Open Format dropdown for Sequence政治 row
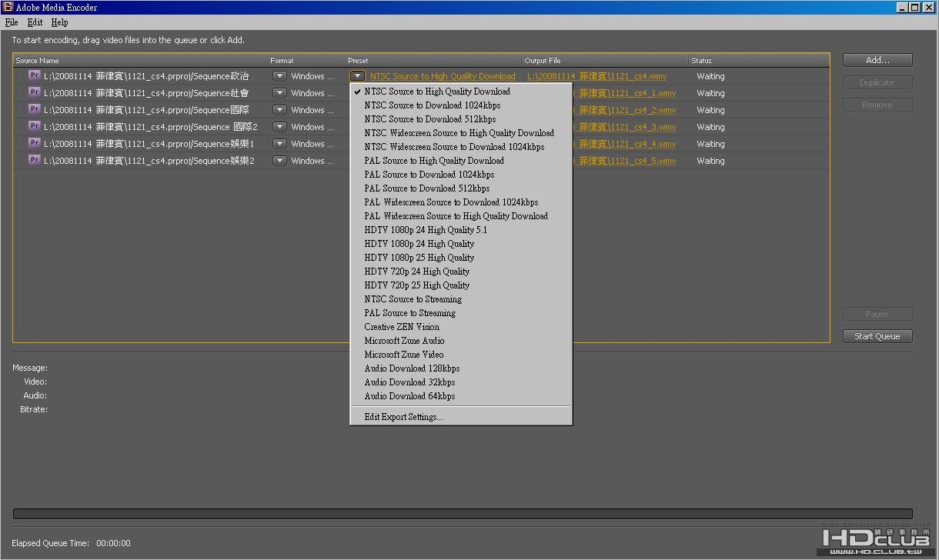The width and height of the screenshot is (939, 560). tap(279, 76)
